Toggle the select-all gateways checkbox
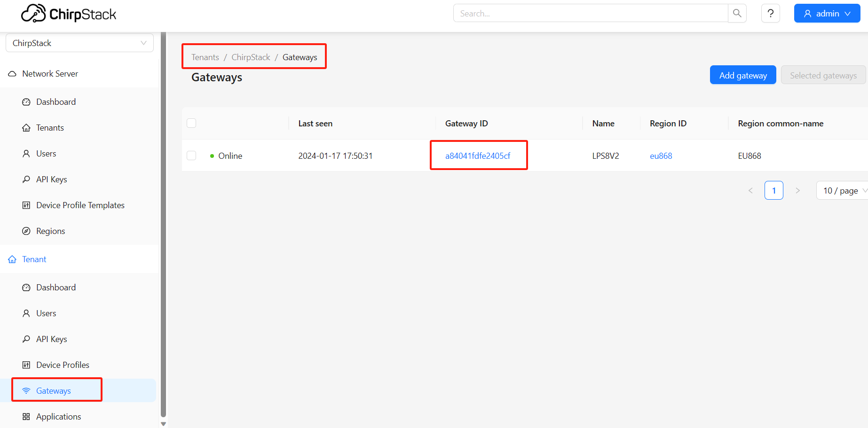Screen dimensions: 868x428 coord(191,123)
